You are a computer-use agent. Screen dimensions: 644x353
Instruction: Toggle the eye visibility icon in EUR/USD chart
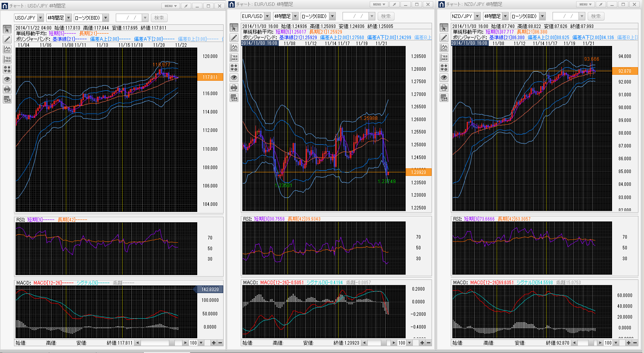234,78
